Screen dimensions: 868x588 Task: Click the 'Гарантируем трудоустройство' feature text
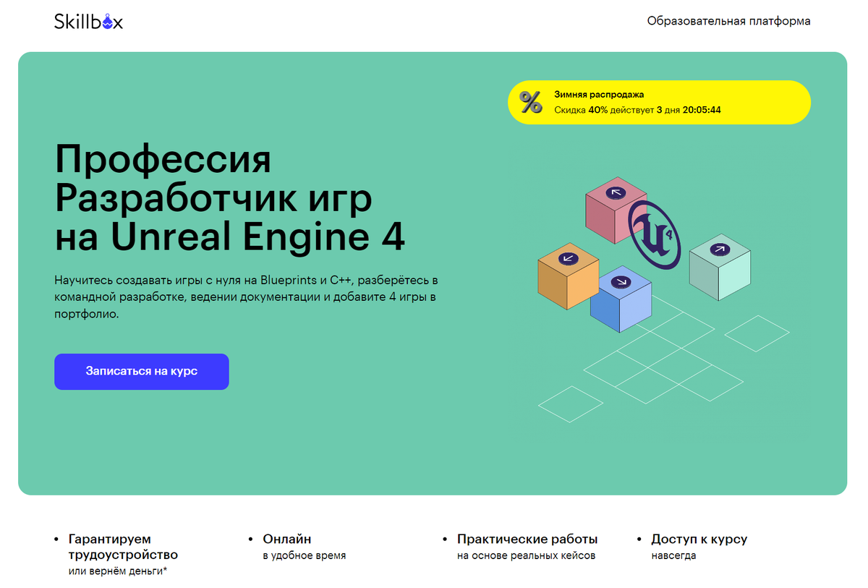point(123,547)
